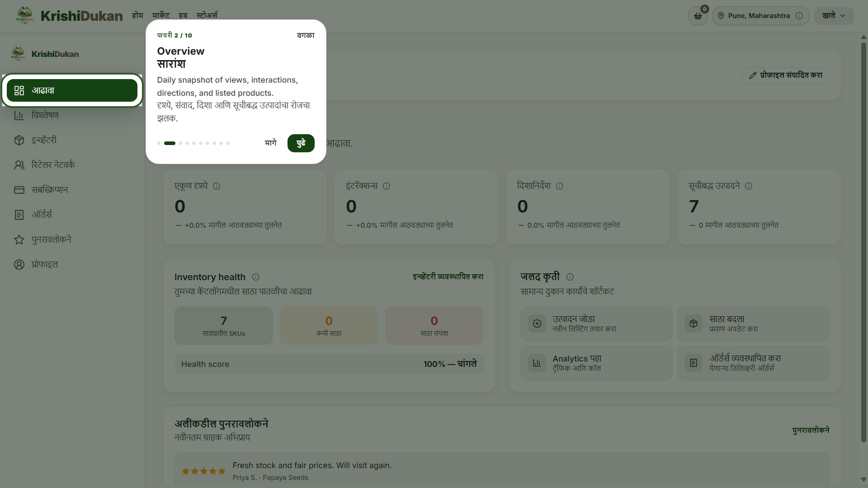
Task: Click the location pin icon beside Pune
Action: (721, 16)
